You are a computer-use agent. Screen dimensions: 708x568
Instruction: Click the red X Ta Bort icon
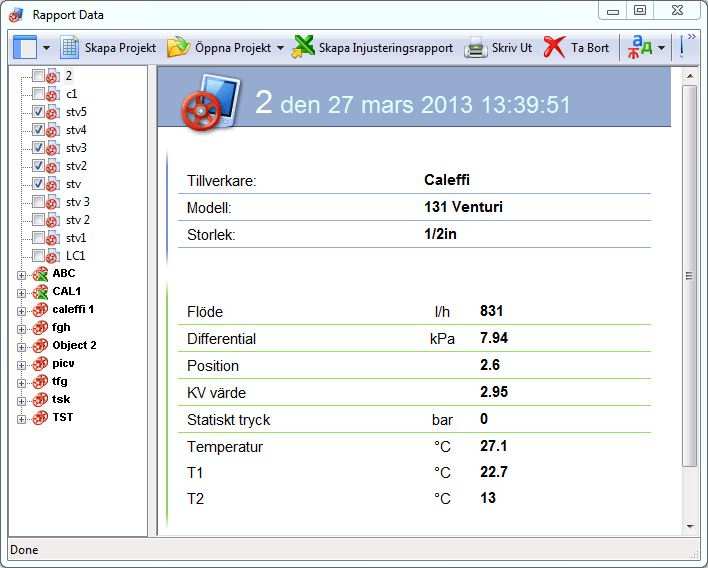point(554,47)
